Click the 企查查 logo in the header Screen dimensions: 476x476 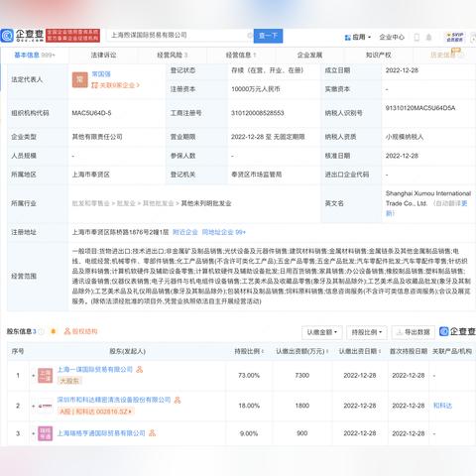pyautogui.click(x=23, y=36)
